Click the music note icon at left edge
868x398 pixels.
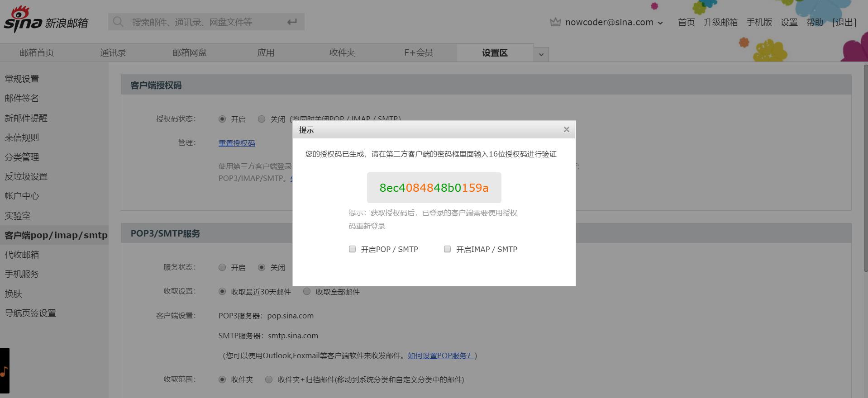[4, 371]
